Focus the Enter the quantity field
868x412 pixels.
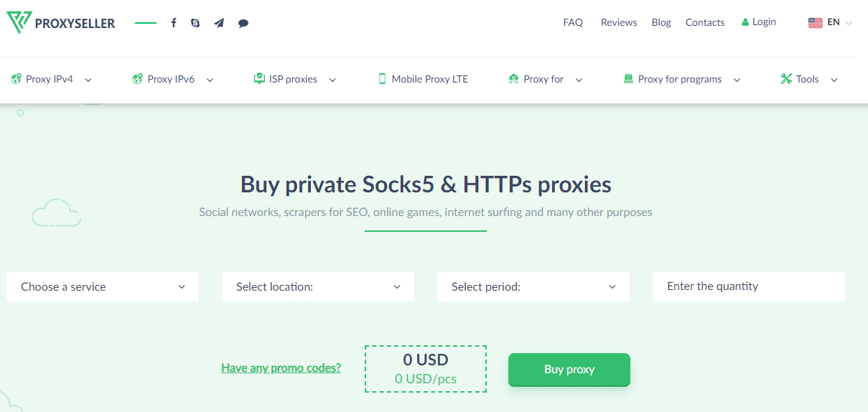(x=749, y=286)
